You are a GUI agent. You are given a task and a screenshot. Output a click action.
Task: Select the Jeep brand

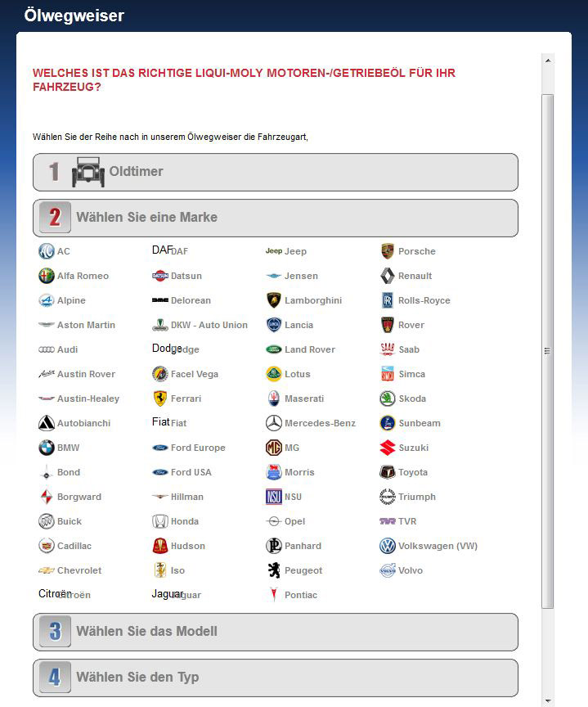[x=295, y=251]
